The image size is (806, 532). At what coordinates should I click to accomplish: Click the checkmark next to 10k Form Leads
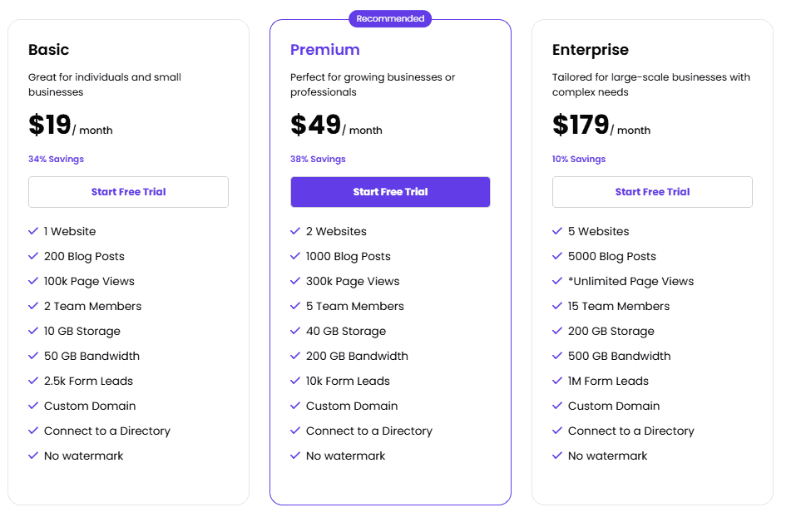pyautogui.click(x=295, y=381)
